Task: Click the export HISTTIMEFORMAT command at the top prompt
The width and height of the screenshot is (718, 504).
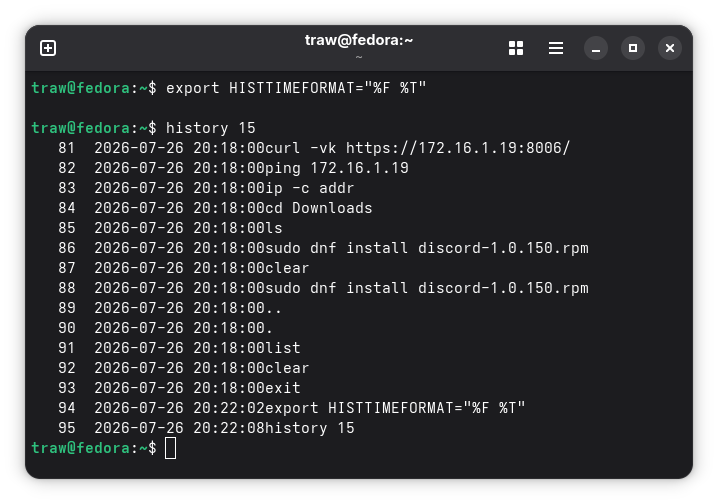Action: (296, 88)
